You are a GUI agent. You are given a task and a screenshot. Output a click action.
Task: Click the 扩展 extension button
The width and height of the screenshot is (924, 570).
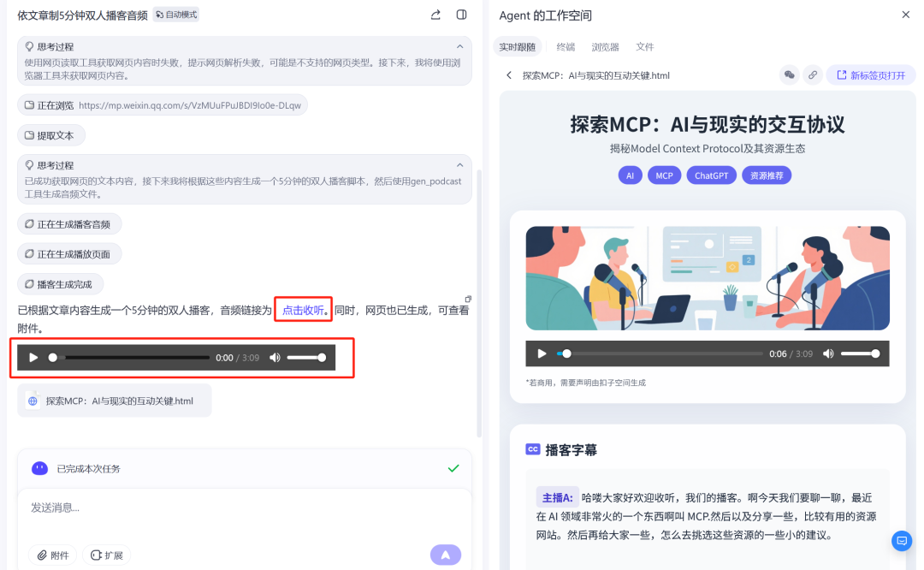pyautogui.click(x=107, y=555)
